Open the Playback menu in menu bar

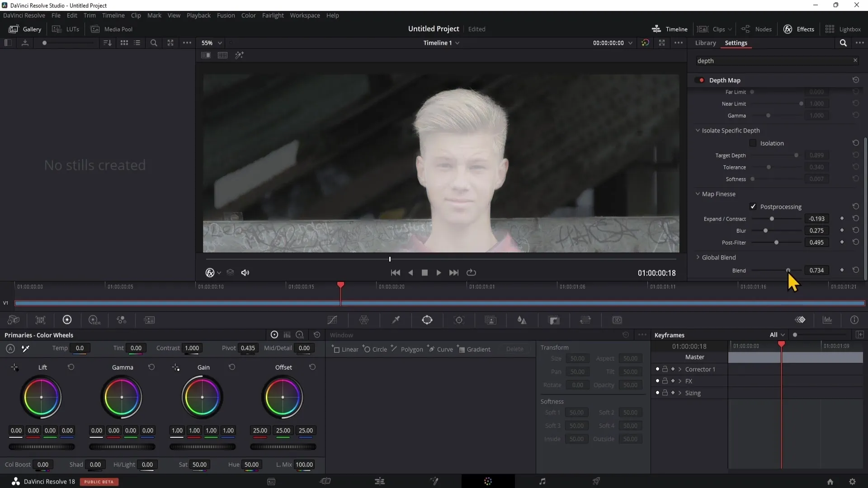pos(199,15)
